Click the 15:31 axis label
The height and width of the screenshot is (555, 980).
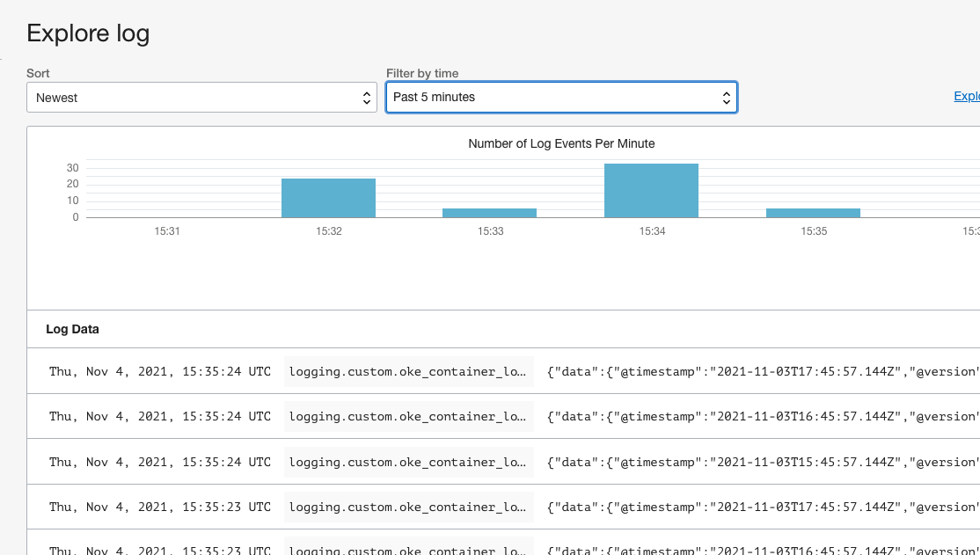(x=166, y=230)
